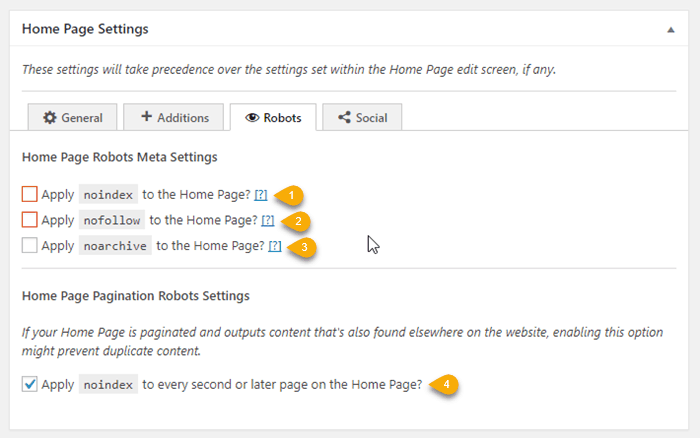Collapse the Home Page Settings panel arrow
The height and width of the screenshot is (438, 700).
(670, 30)
